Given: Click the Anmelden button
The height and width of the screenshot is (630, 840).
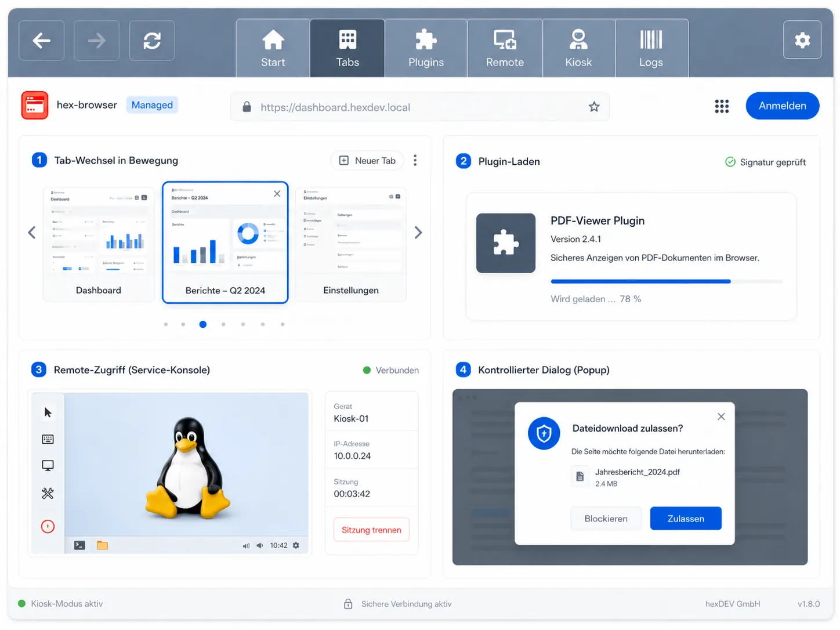Looking at the screenshot, I should coord(783,106).
